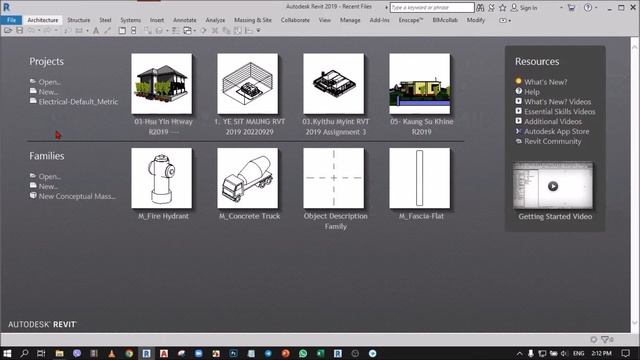640x360 pixels.
Task: Open the Windows Start menu
Action: (7, 353)
